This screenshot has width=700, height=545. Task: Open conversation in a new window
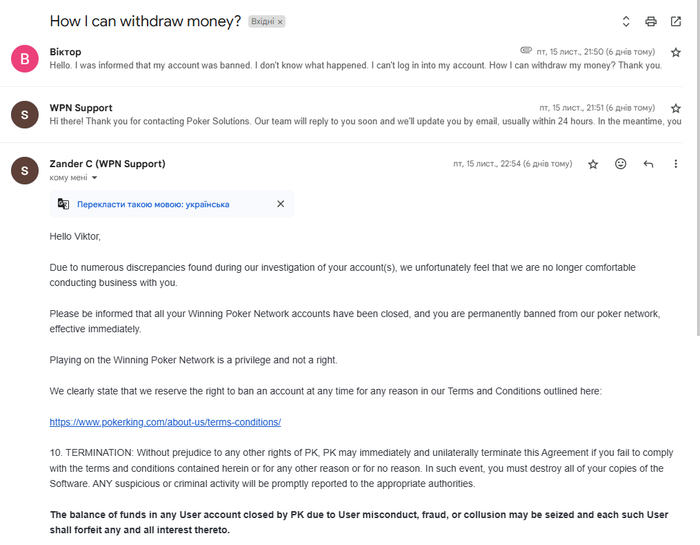pyautogui.click(x=676, y=21)
